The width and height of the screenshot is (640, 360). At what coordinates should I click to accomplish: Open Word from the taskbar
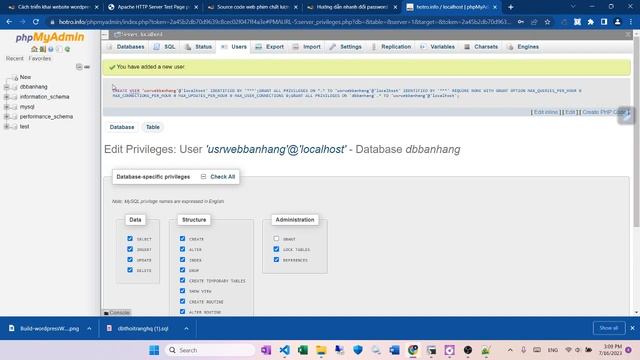[394, 350]
